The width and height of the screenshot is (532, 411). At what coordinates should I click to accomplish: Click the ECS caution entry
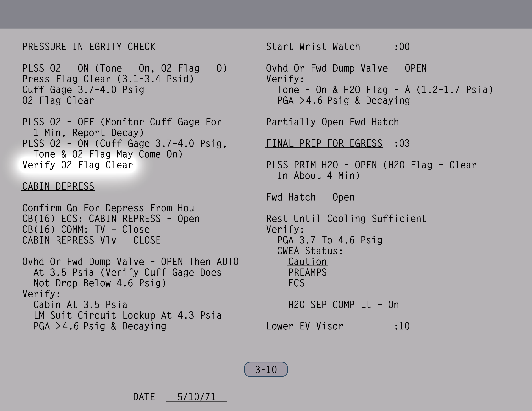[296, 283]
